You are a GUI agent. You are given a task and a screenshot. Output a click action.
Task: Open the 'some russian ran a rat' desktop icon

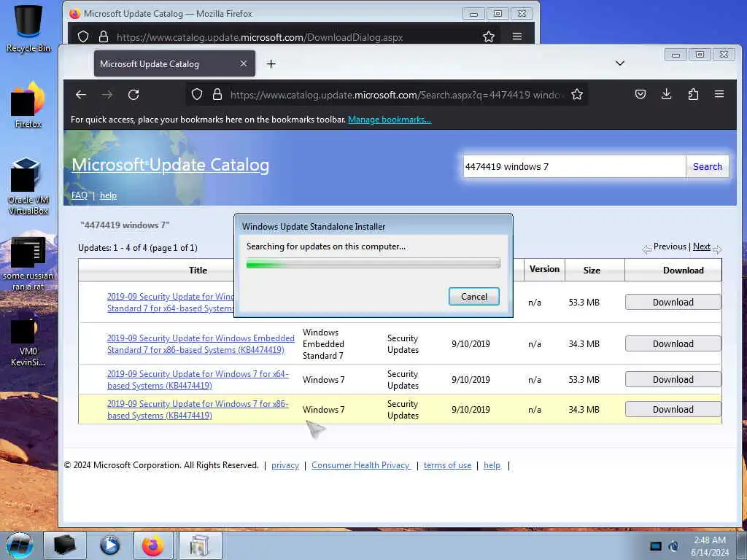click(x=28, y=263)
